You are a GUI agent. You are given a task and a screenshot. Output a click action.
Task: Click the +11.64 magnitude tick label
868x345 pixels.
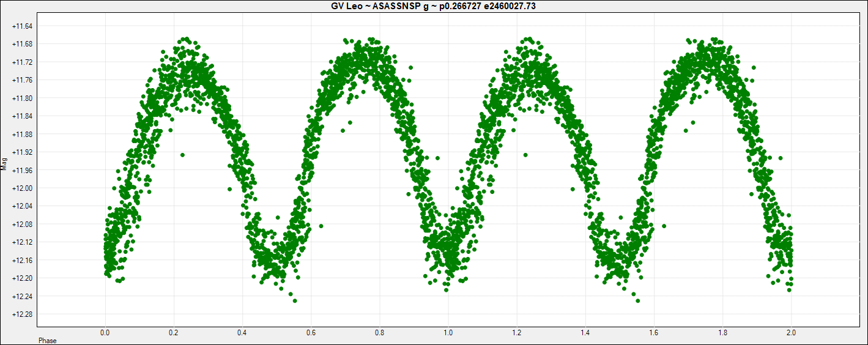[23, 26]
